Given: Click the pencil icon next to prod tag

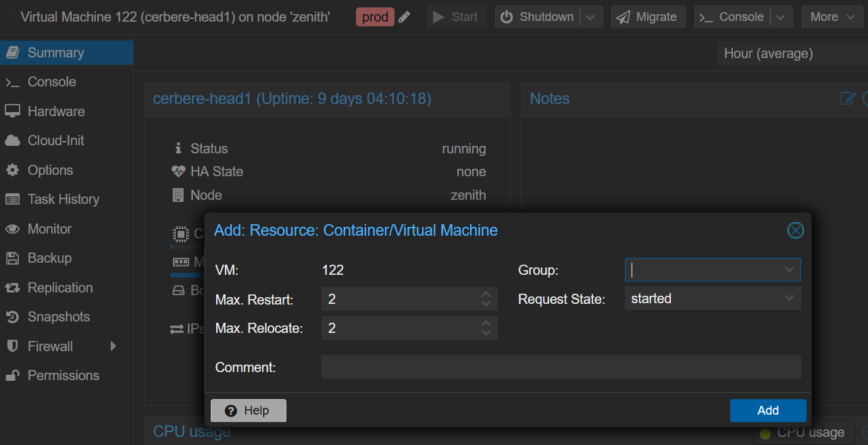Looking at the screenshot, I should click(x=405, y=18).
